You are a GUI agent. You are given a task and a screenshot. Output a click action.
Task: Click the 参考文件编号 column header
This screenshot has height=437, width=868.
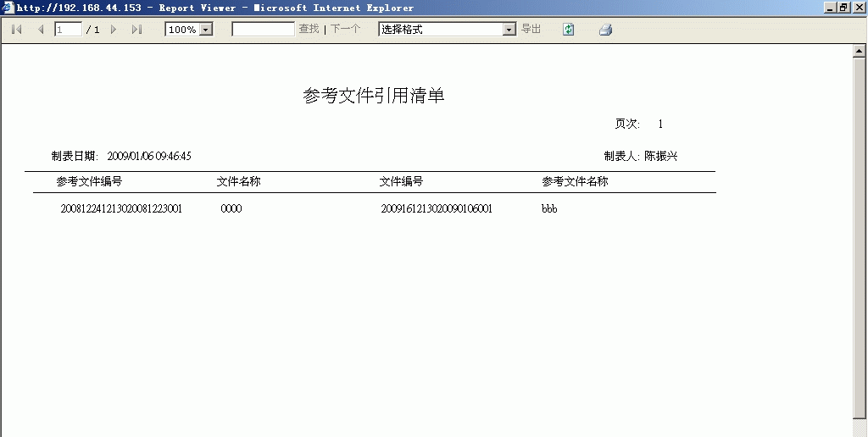[x=89, y=182]
